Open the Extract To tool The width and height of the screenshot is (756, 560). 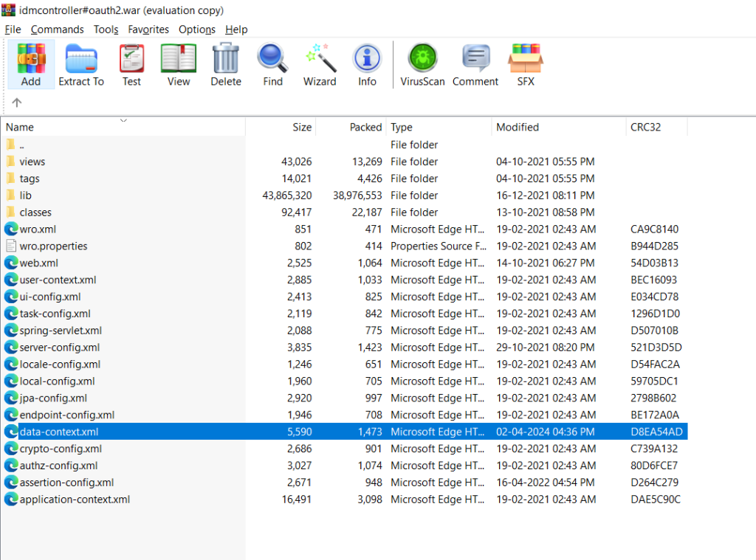pos(81,65)
